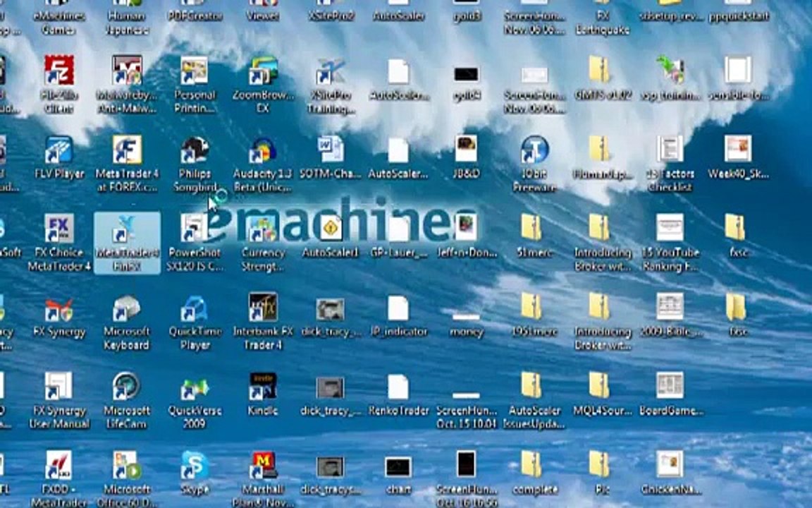Click the Human Japanese label

(127, 23)
